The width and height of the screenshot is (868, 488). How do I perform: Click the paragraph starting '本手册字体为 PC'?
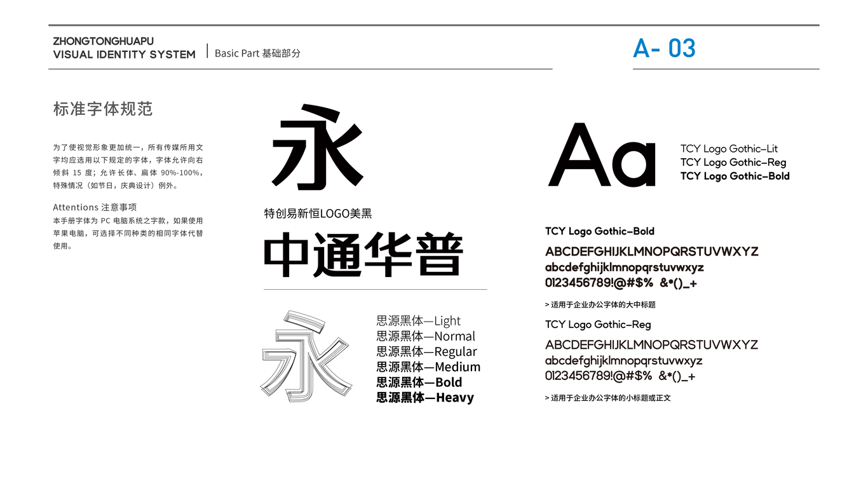tap(128, 233)
